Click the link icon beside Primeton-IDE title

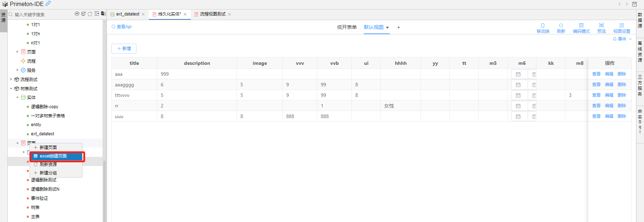48,4
